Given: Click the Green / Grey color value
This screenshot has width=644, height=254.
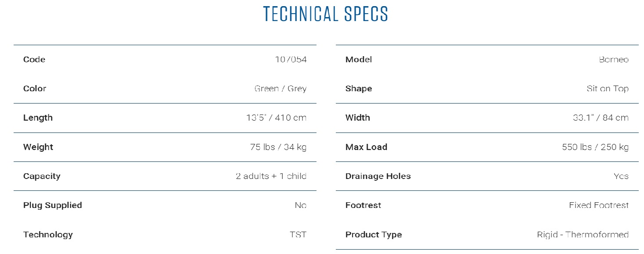Looking at the screenshot, I should pos(280,89).
